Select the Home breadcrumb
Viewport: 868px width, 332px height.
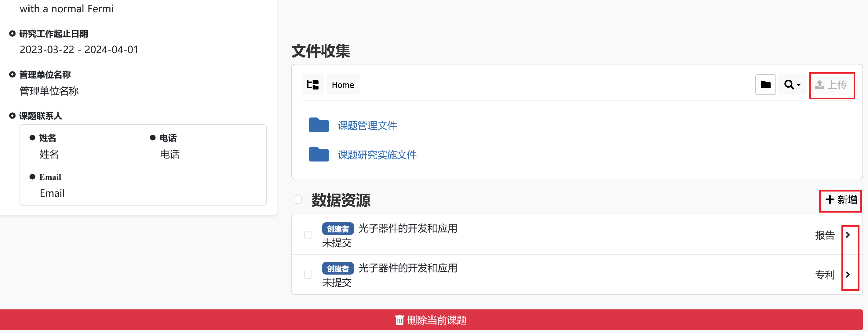343,85
